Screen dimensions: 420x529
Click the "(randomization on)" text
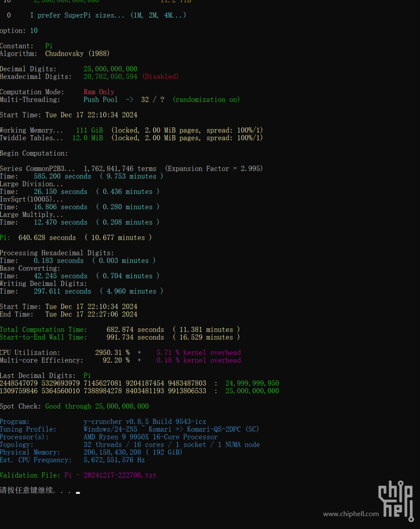pos(206,100)
